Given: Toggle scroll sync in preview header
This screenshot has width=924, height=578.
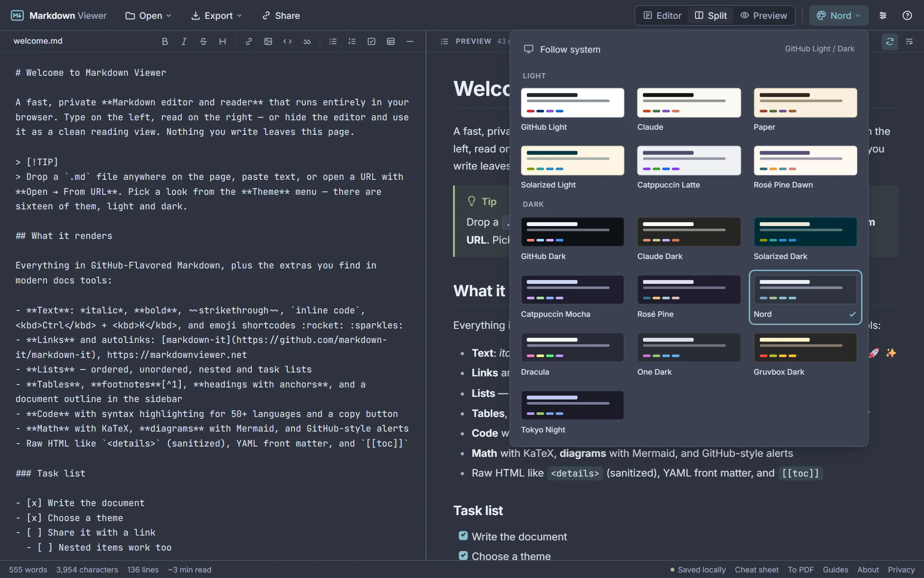Looking at the screenshot, I should [890, 42].
